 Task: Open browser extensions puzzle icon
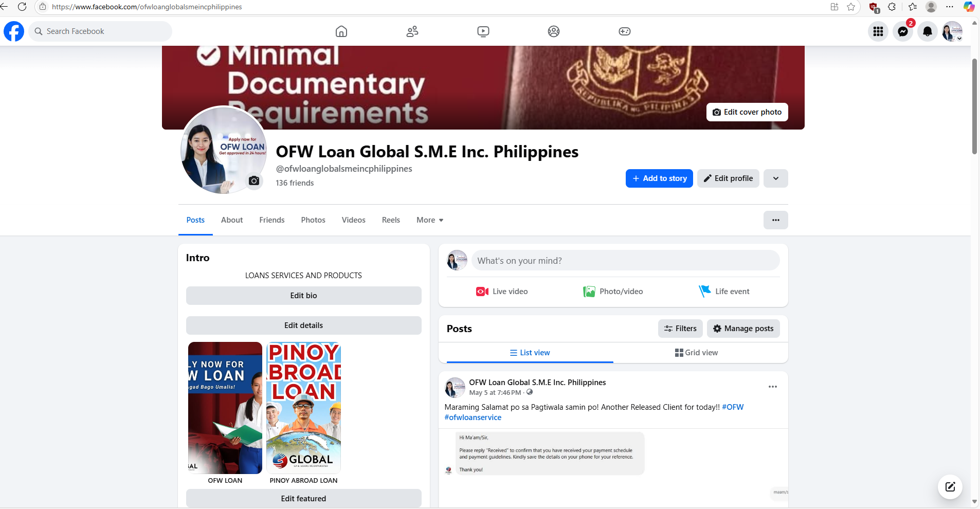click(x=892, y=7)
